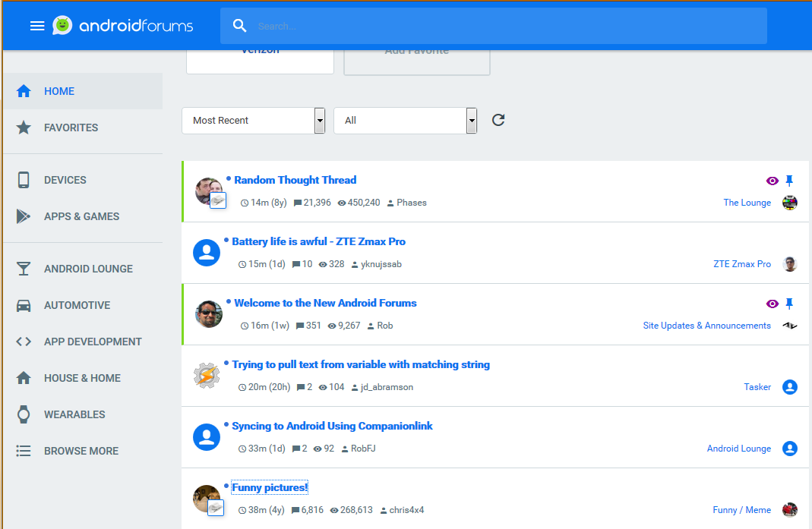
Task: Open the hamburger navigation menu
Action: pos(37,26)
